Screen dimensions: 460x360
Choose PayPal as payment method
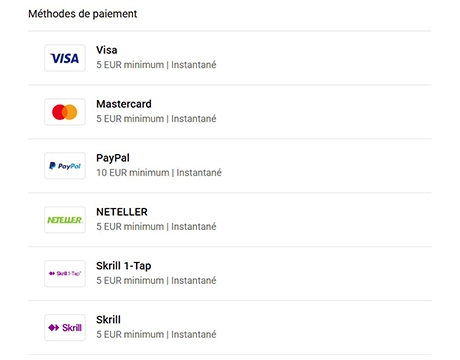tap(113, 158)
